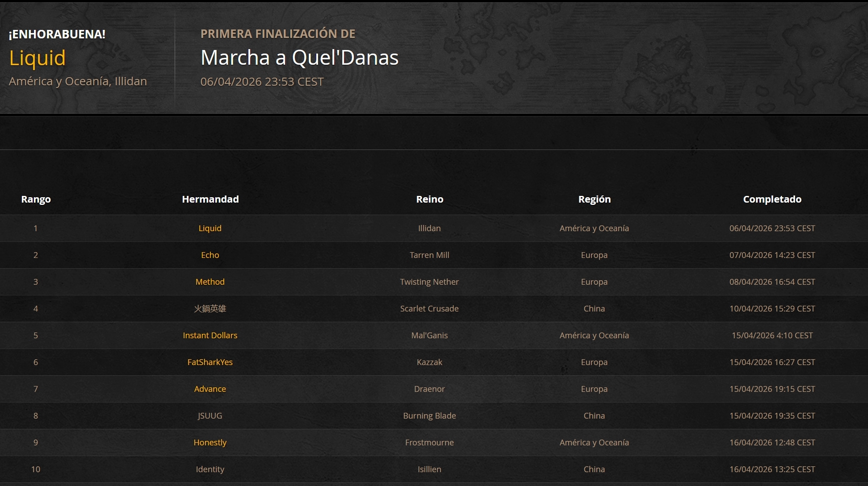The image size is (868, 486).
Task: Open the large Liquid guild name in the banner
Action: coord(38,58)
